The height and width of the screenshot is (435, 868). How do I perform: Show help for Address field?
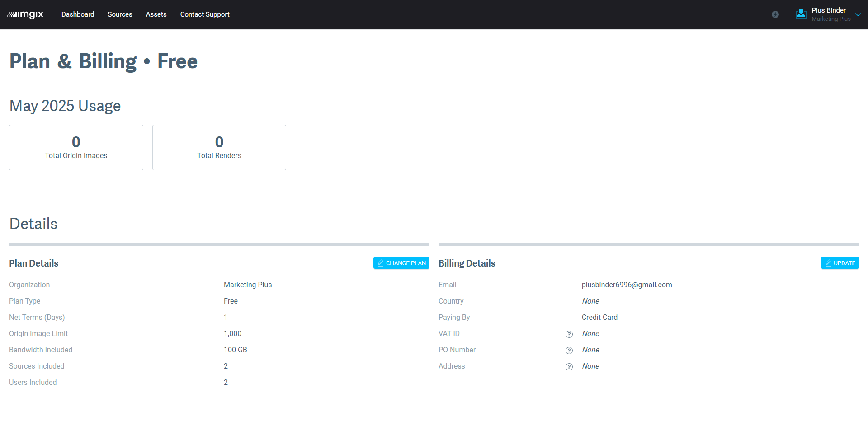(569, 367)
